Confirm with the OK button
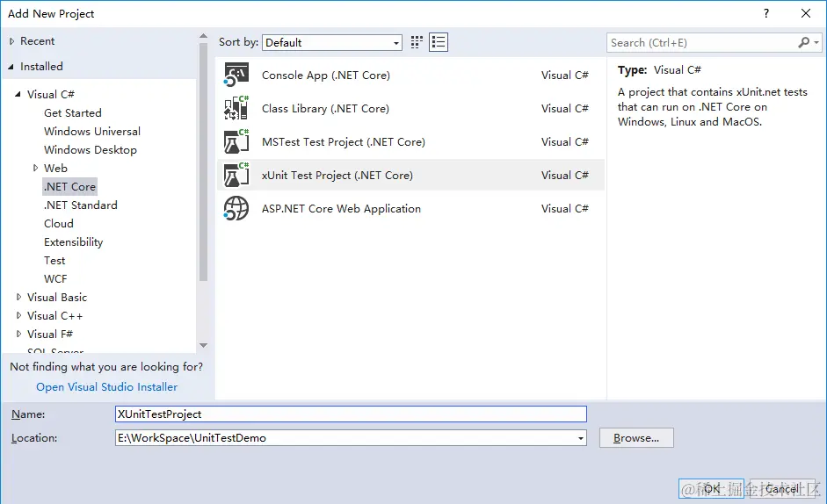The image size is (827, 504). point(711,489)
